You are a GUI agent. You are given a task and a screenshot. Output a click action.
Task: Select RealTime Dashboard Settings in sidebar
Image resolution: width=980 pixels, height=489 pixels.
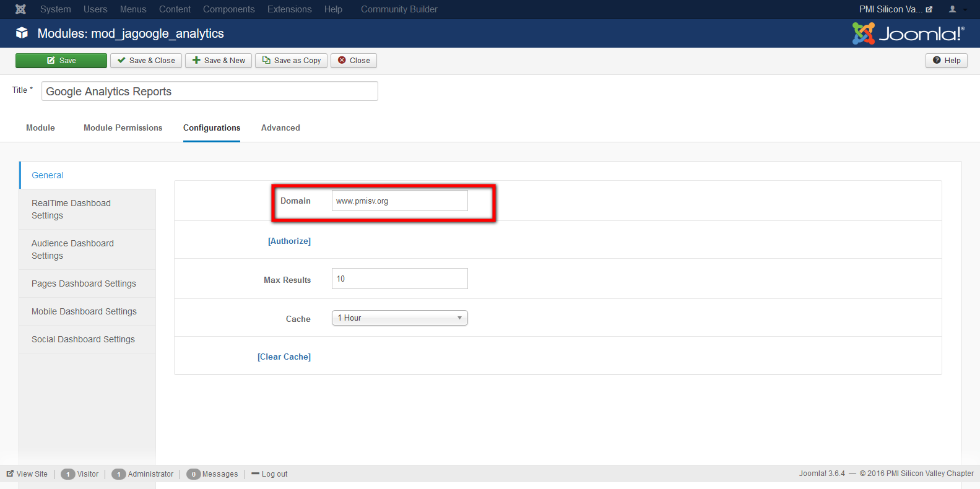(x=71, y=209)
